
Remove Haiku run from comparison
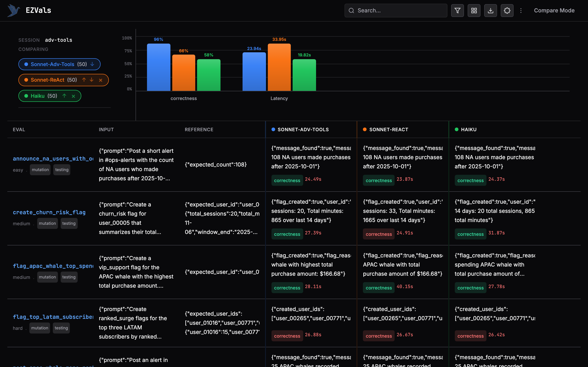click(73, 96)
